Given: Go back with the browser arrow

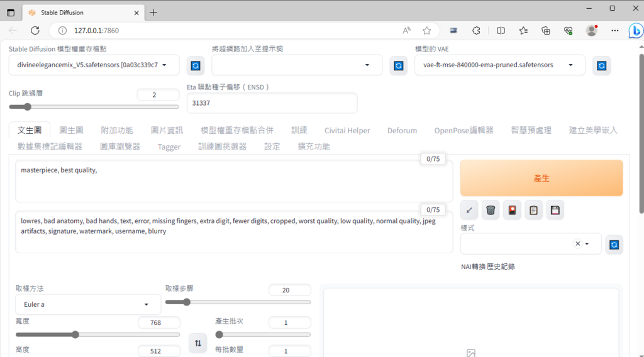Looking at the screenshot, I should tap(13, 30).
